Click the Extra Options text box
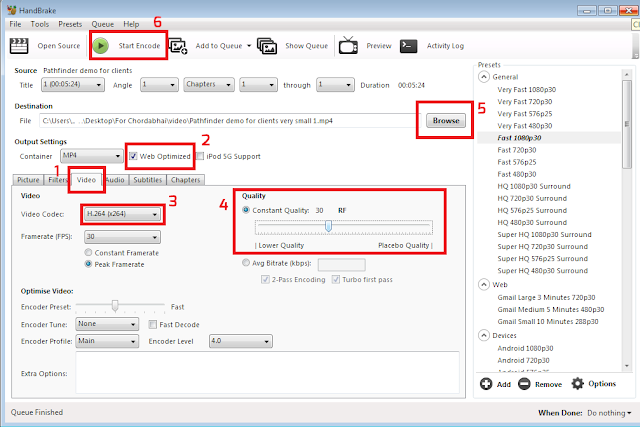The height and width of the screenshot is (427, 640). 267,372
